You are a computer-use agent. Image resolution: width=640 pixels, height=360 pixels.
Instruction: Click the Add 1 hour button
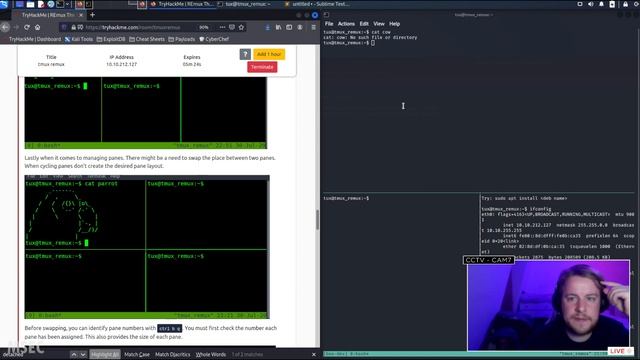[x=269, y=54]
